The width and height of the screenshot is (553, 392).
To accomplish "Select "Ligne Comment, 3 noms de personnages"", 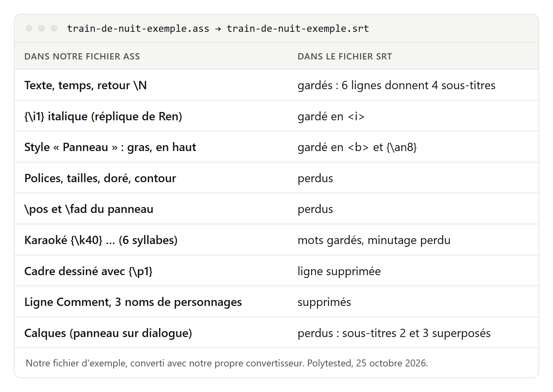I will tap(133, 302).
